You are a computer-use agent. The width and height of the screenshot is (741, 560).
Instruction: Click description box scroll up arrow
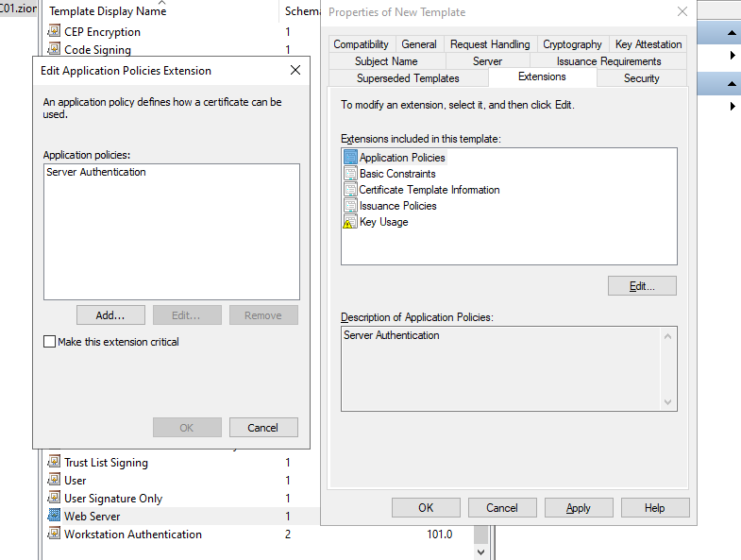click(667, 336)
